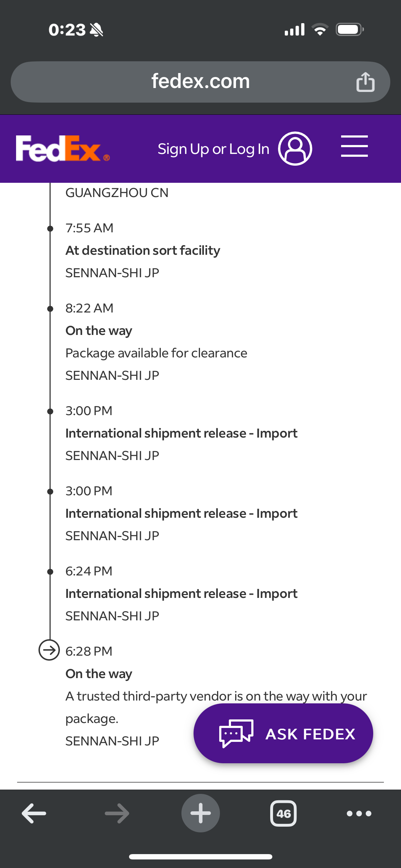Click the user profile icon
Screen dimensions: 401x868
point(295,149)
